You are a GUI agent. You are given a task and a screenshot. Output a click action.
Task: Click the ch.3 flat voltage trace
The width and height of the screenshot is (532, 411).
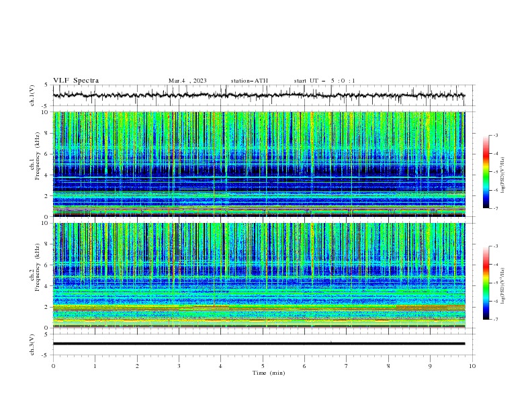[259, 344]
